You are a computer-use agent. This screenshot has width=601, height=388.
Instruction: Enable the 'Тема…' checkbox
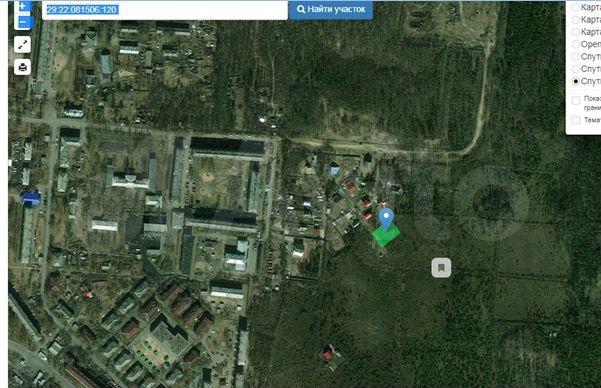click(x=576, y=120)
